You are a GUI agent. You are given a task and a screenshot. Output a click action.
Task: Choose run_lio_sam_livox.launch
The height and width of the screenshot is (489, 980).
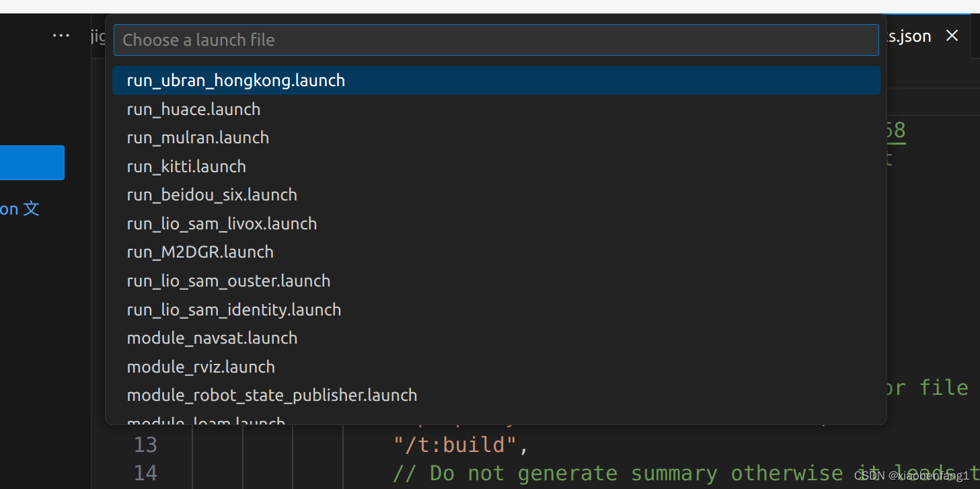pyautogui.click(x=496, y=223)
